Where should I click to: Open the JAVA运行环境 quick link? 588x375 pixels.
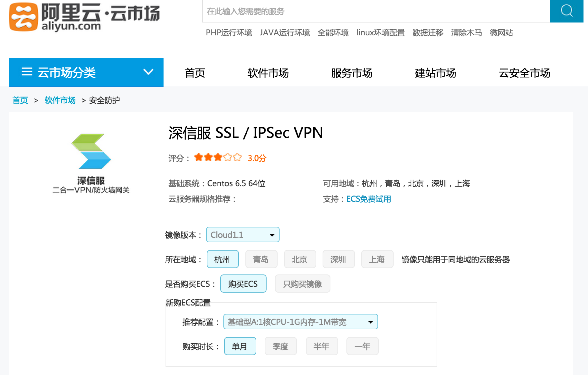285,33
